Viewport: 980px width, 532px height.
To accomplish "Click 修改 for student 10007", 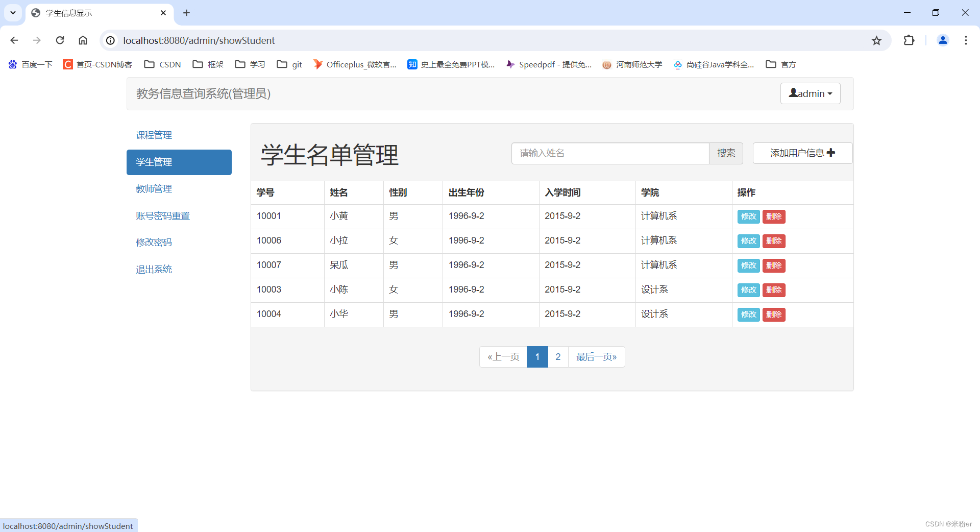I will coord(749,265).
